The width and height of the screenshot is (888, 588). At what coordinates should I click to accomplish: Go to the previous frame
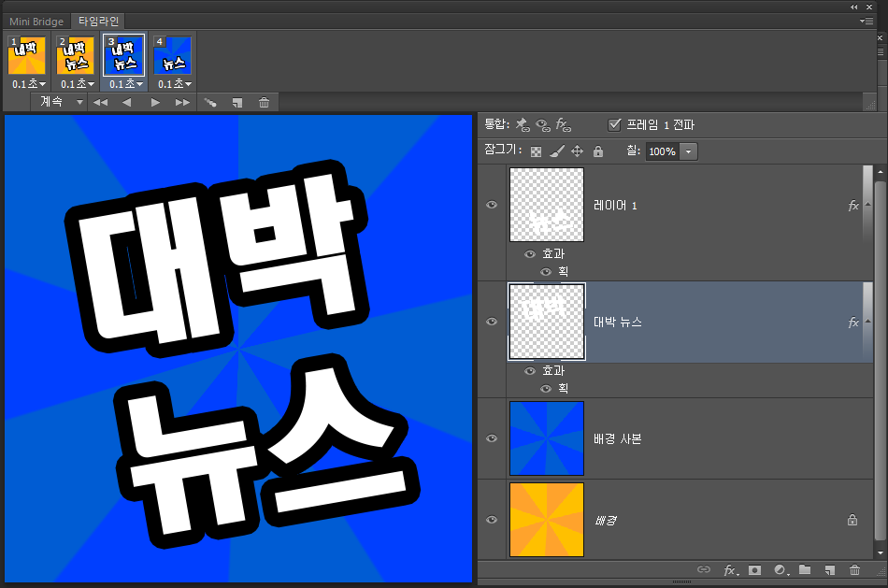click(x=126, y=103)
